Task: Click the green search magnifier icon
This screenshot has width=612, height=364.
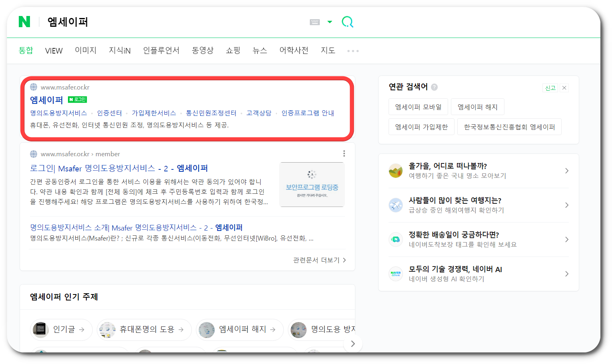Action: coord(347,22)
